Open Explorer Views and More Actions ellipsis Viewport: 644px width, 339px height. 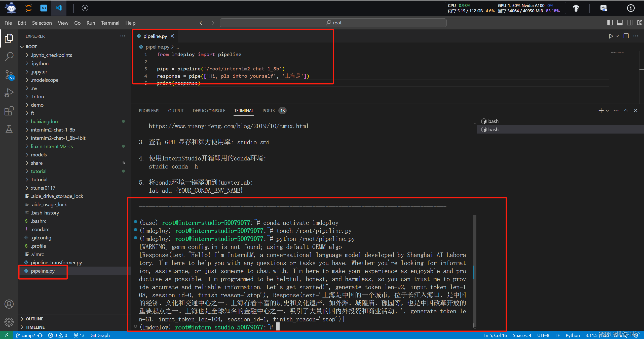[123, 36]
